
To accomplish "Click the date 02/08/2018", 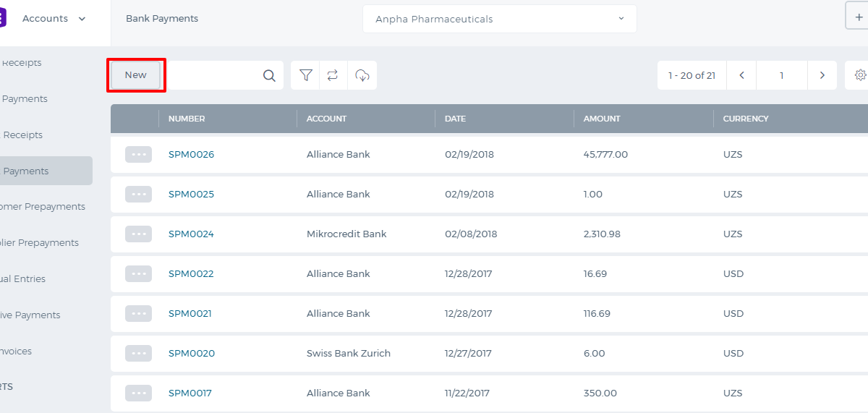I will click(x=471, y=234).
